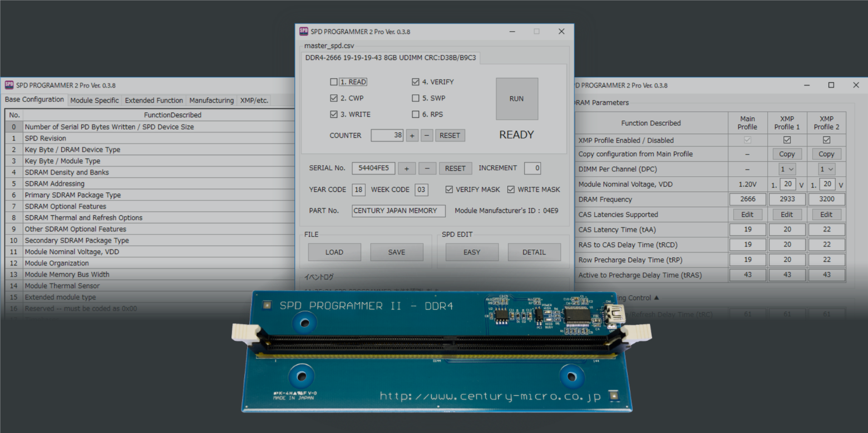Select the Module Thermal Sensor row
Screen dimensions: 868x433
[150, 286]
